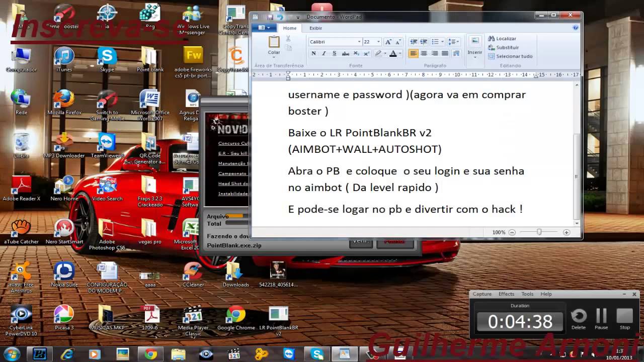The height and width of the screenshot is (362, 644).
Task: Open font color dropdown arrow
Action: click(400, 53)
